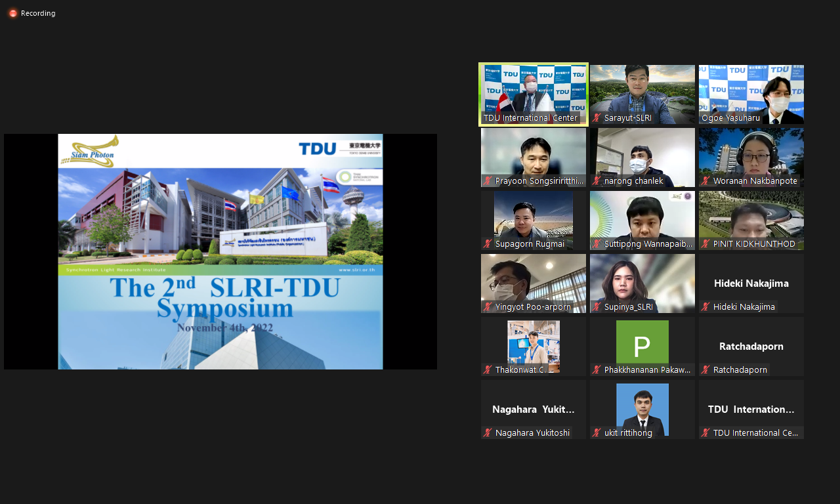Click muted mic icon beside Thakonwat C.

[x=488, y=370]
